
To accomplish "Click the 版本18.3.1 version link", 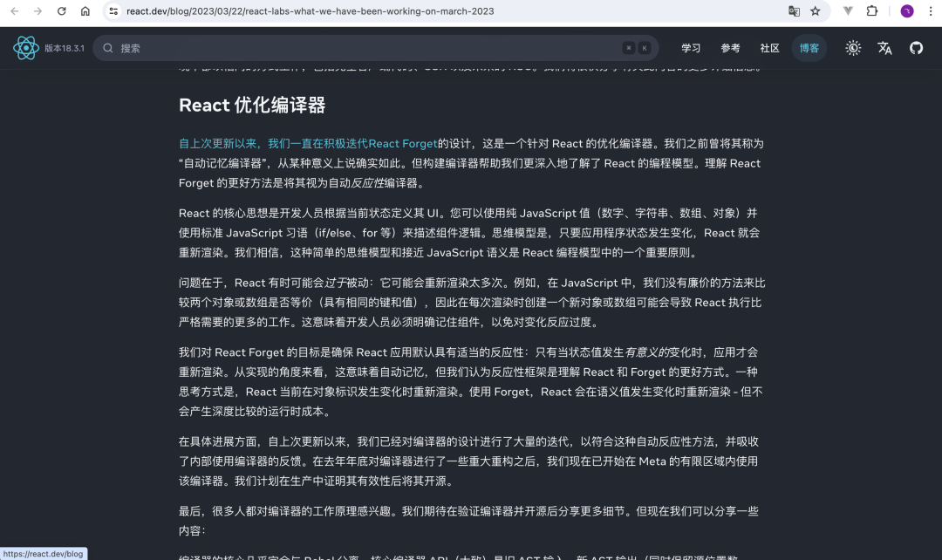I will [65, 48].
